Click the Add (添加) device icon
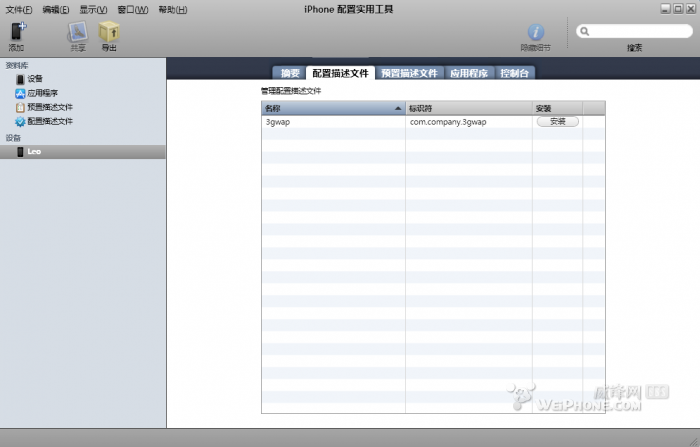The height and width of the screenshot is (447, 700). pyautogui.click(x=18, y=32)
